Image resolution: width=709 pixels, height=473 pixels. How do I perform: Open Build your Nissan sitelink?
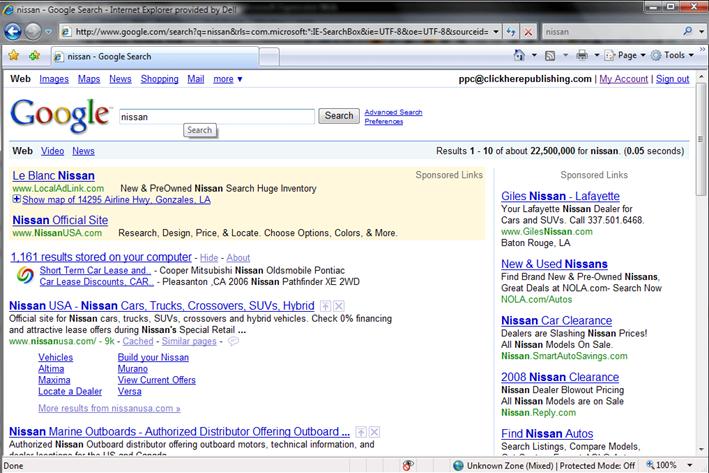tap(153, 357)
